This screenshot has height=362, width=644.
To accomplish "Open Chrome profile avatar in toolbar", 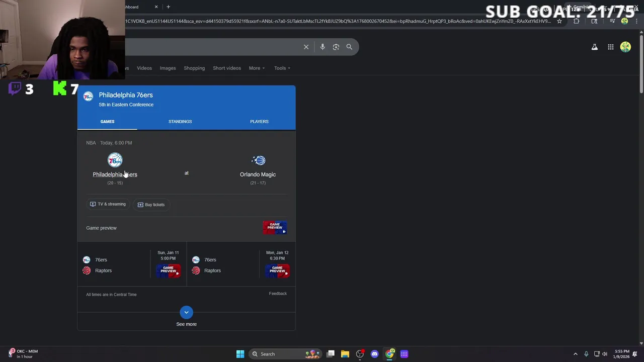I will [x=624, y=21].
